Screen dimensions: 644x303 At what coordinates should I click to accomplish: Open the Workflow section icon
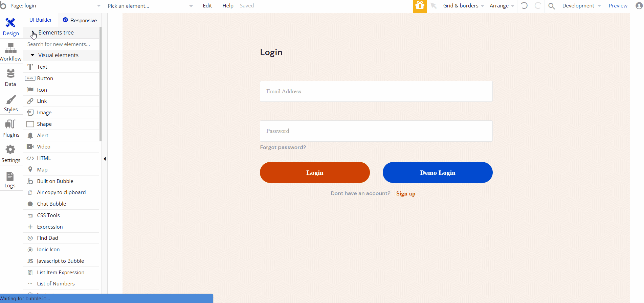10,48
